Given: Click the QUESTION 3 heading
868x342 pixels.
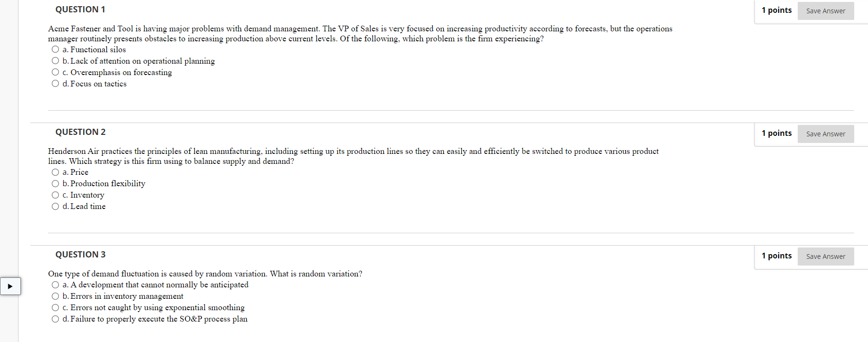Looking at the screenshot, I should pos(80,254).
